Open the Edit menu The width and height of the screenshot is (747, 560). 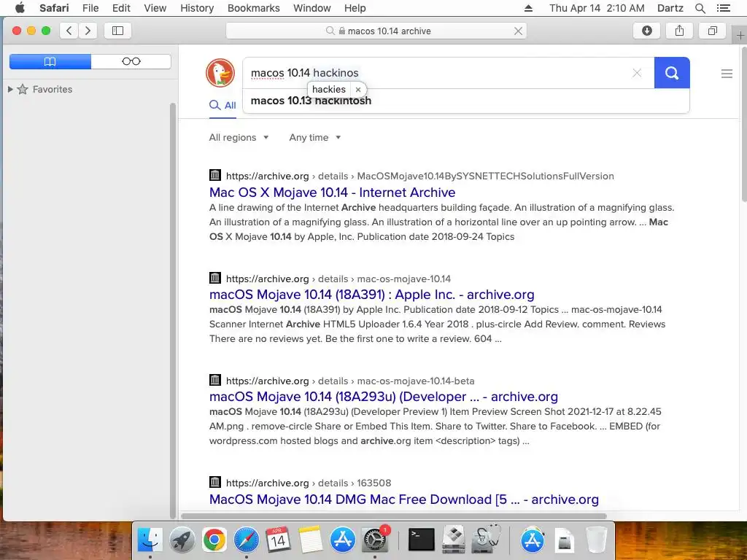(121, 8)
